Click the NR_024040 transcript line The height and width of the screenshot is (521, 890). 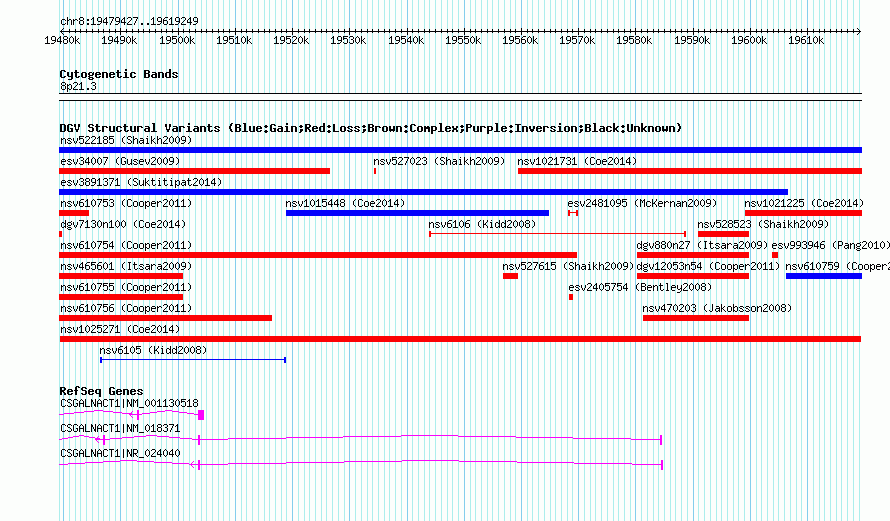pos(360,464)
